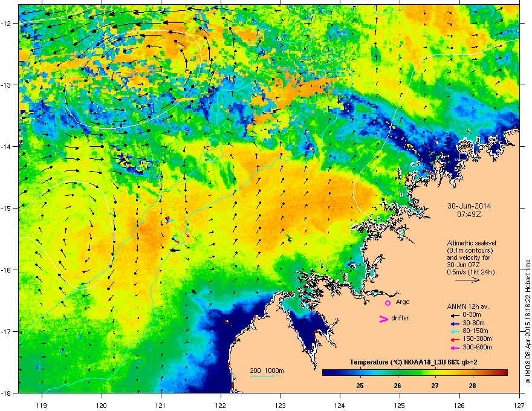Click the colorbar at the 26 degree mark
Image resolution: width=532 pixels, height=411 pixels.
coord(397,373)
